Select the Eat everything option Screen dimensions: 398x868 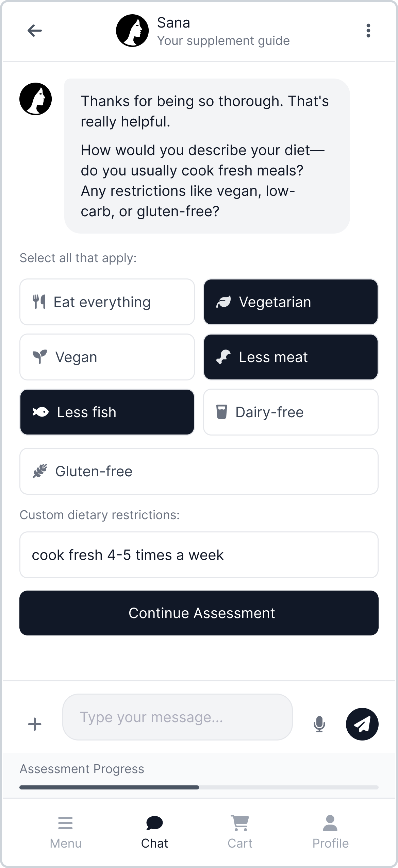107,302
